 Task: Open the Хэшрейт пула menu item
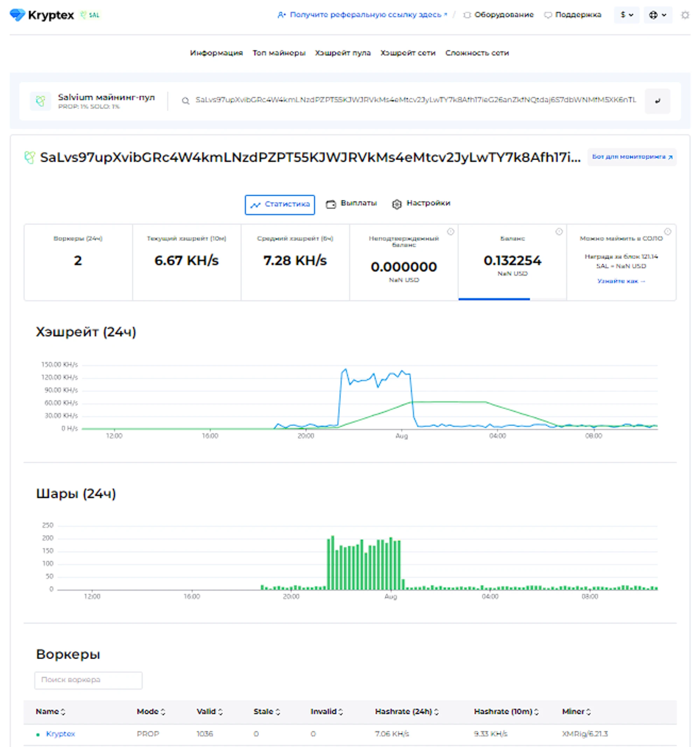point(343,53)
